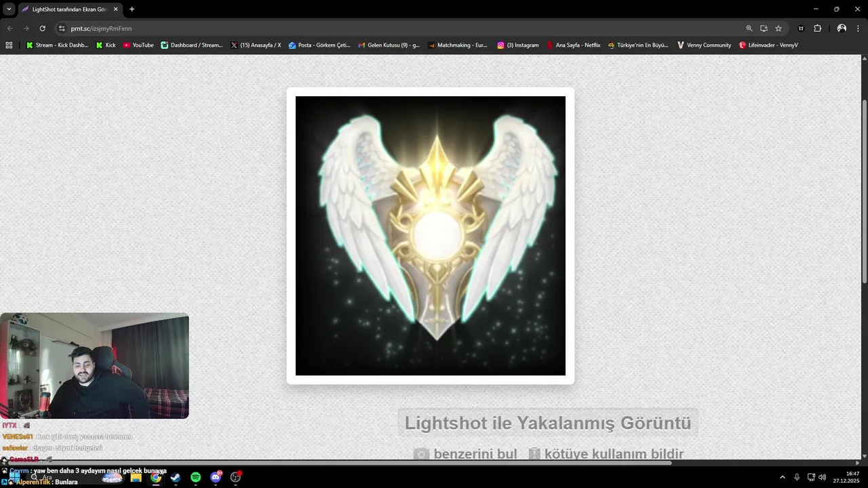Click the browser forward arrow
868x488 pixels.
tap(26, 28)
